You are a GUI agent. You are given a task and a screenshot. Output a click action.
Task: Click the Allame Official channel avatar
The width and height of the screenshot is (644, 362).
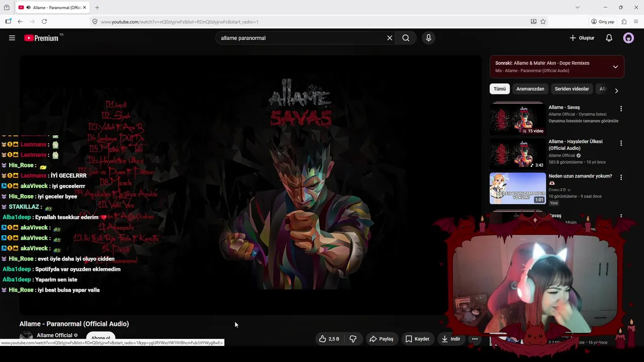[26, 338]
